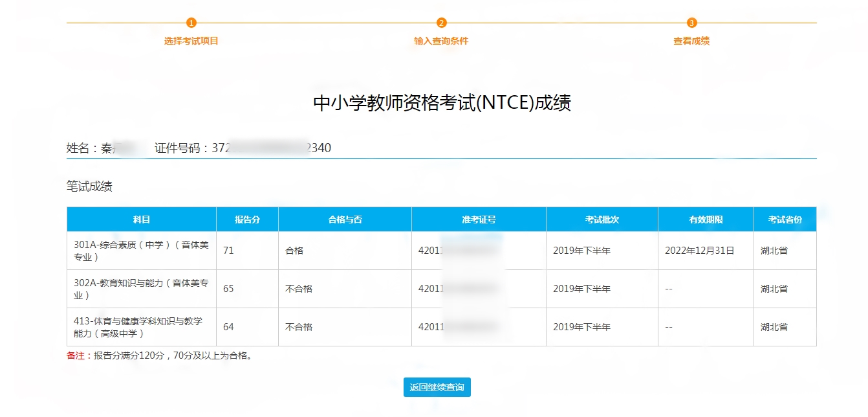Select the 413-体育与健康学科知识 subject cell
Viewport: 868px width, 417px height.
142,327
